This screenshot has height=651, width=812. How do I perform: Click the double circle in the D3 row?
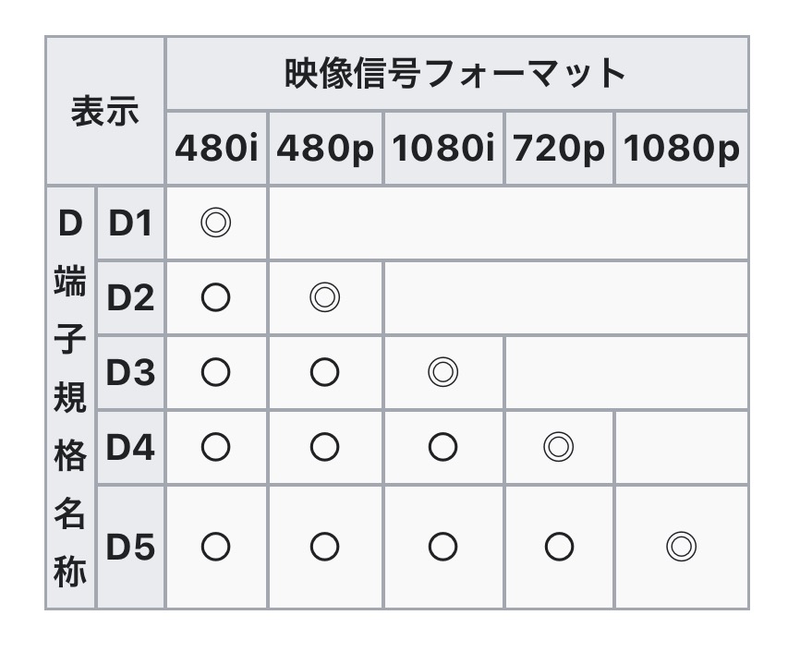(x=442, y=372)
